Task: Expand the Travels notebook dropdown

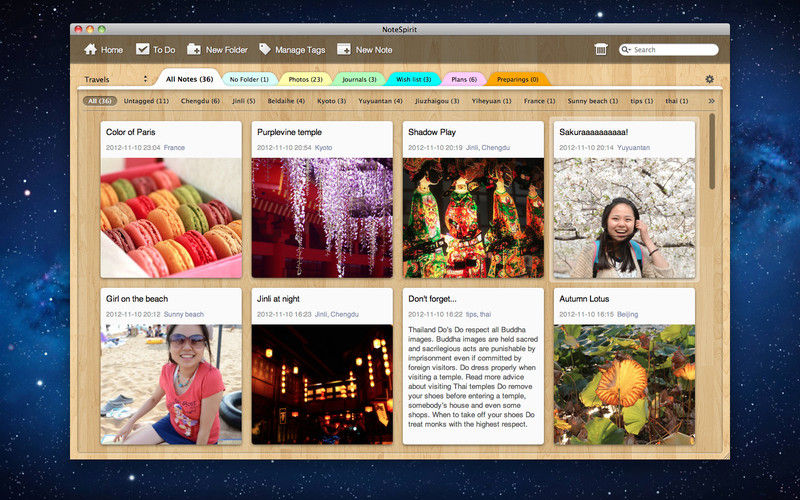Action: (116, 79)
